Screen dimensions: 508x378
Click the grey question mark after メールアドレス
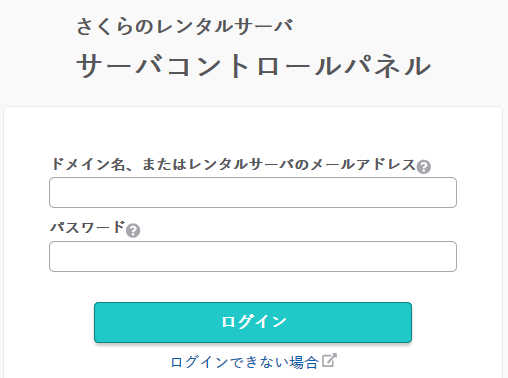424,167
